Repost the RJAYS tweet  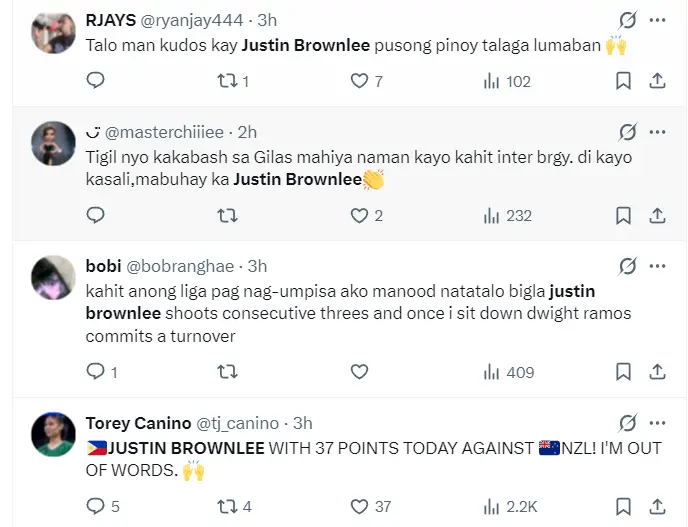tap(228, 81)
